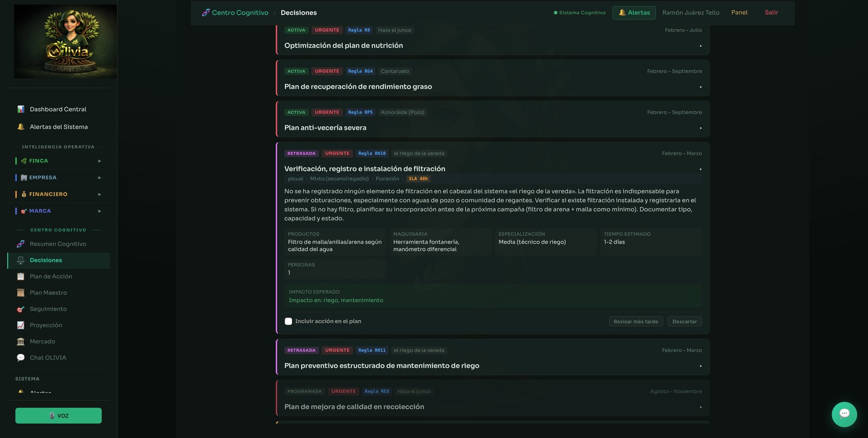The height and width of the screenshot is (438, 868).
Task: Open the Alertas button in top bar
Action: point(634,12)
